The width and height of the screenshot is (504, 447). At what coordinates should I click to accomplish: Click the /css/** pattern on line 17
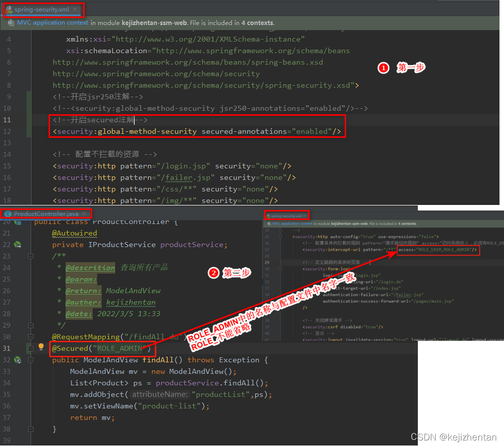[176, 189]
